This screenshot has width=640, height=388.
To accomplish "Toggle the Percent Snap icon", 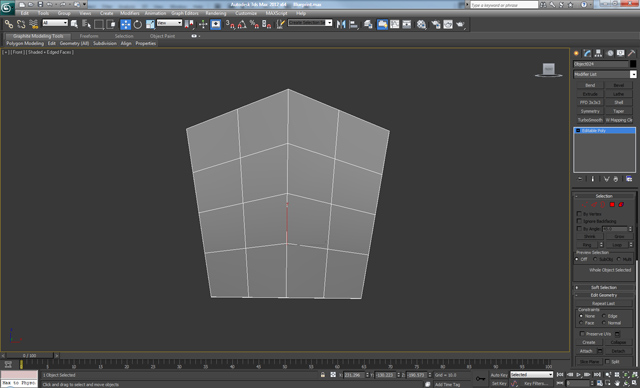I will (254, 24).
